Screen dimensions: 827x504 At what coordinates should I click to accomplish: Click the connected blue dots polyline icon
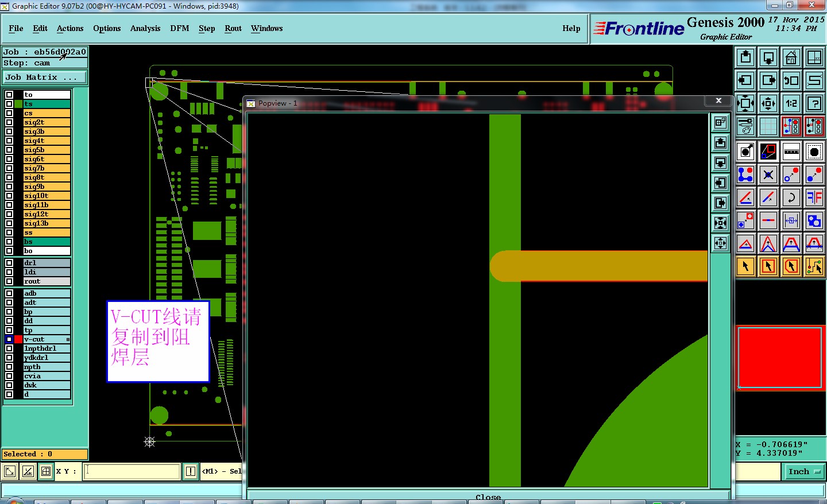pos(745,175)
